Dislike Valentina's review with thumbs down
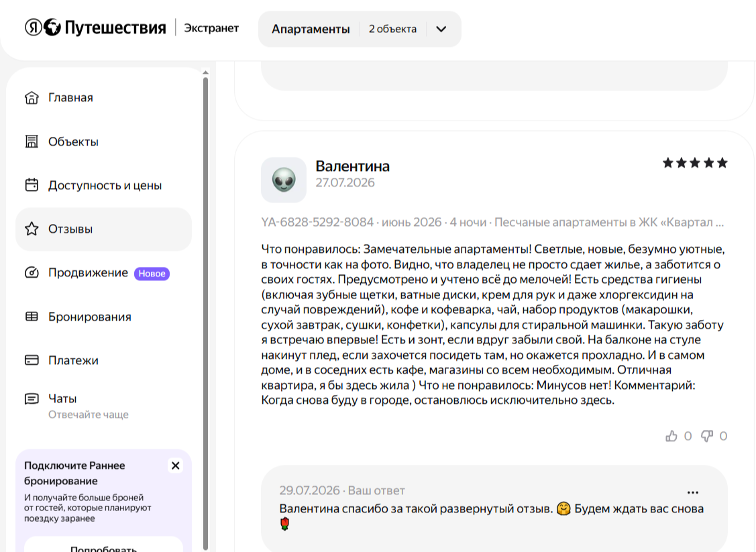This screenshot has width=756, height=552. [707, 436]
